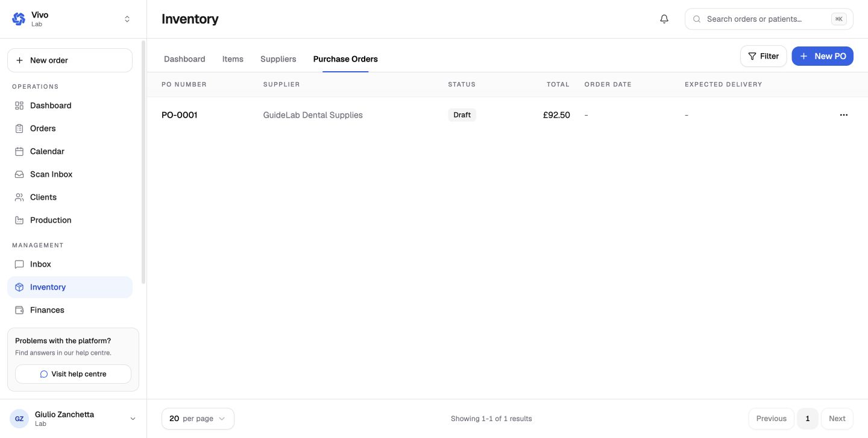Click the Calendar icon in sidebar
The height and width of the screenshot is (438, 868).
tap(19, 151)
